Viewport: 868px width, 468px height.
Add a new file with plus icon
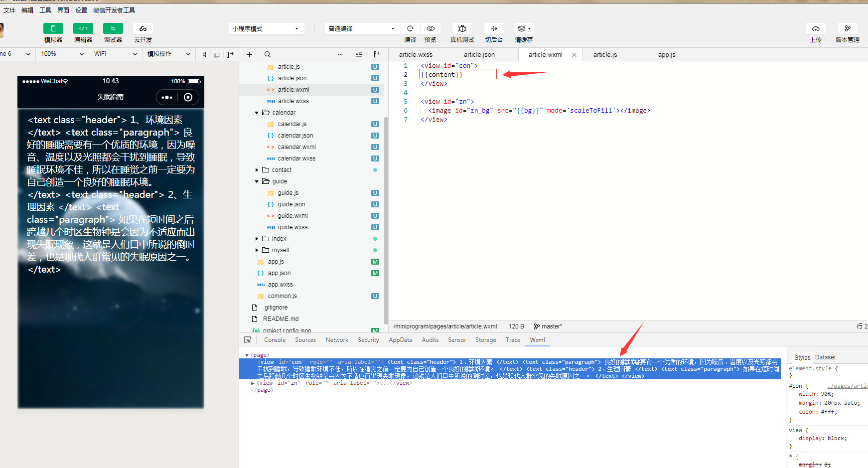tap(250, 54)
